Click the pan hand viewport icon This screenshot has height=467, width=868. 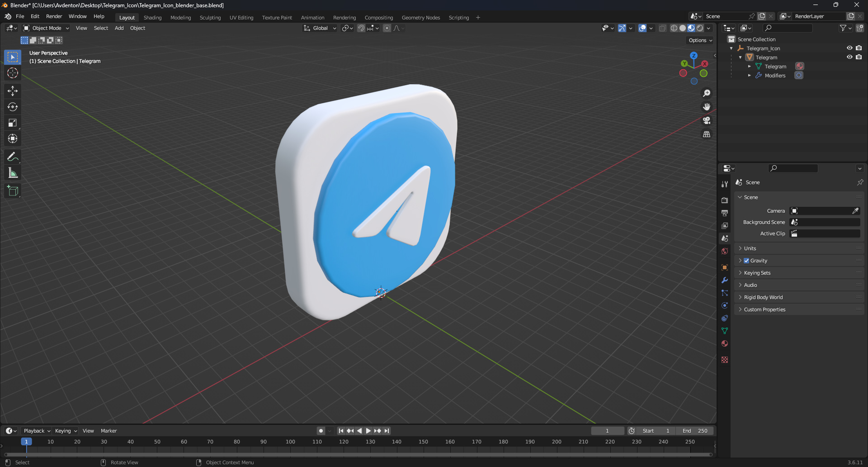click(707, 107)
